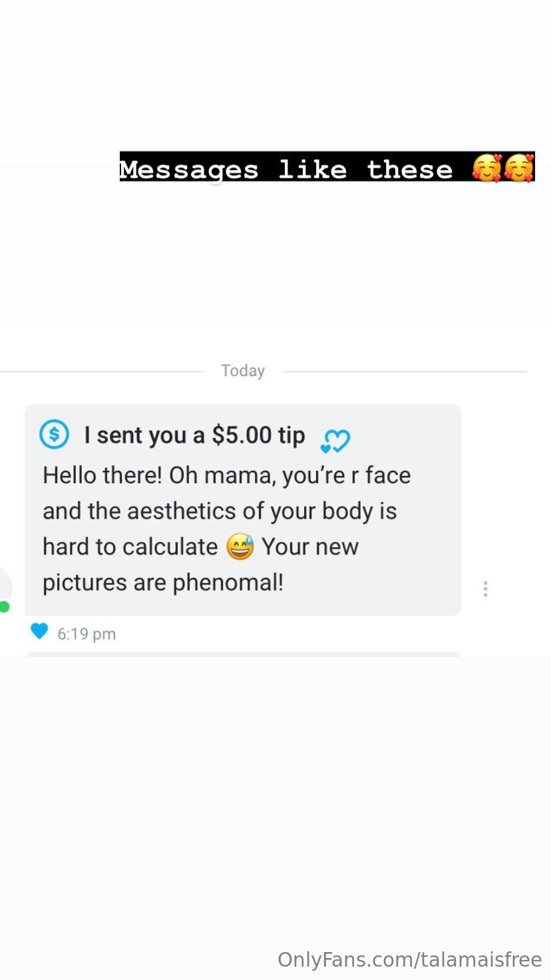Click the "and the aesthetics of your body" line
Viewport: 551px width, 980px height.
(220, 511)
